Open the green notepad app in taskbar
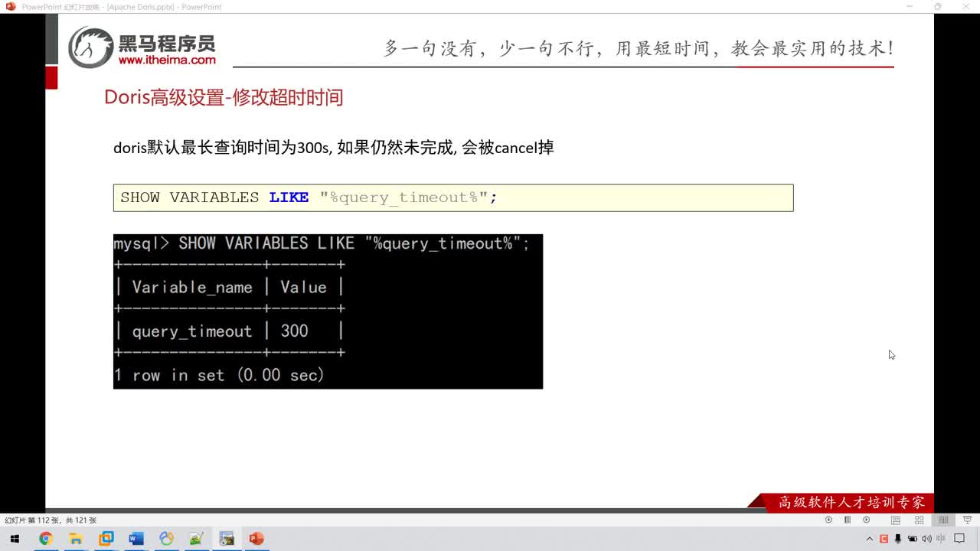Screen dimensions: 980x551 point(196,539)
